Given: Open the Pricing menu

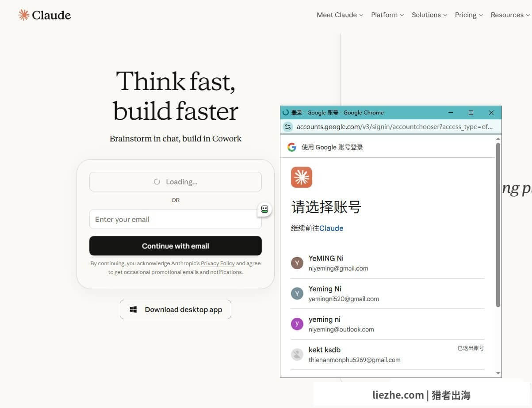Looking at the screenshot, I should click(469, 15).
